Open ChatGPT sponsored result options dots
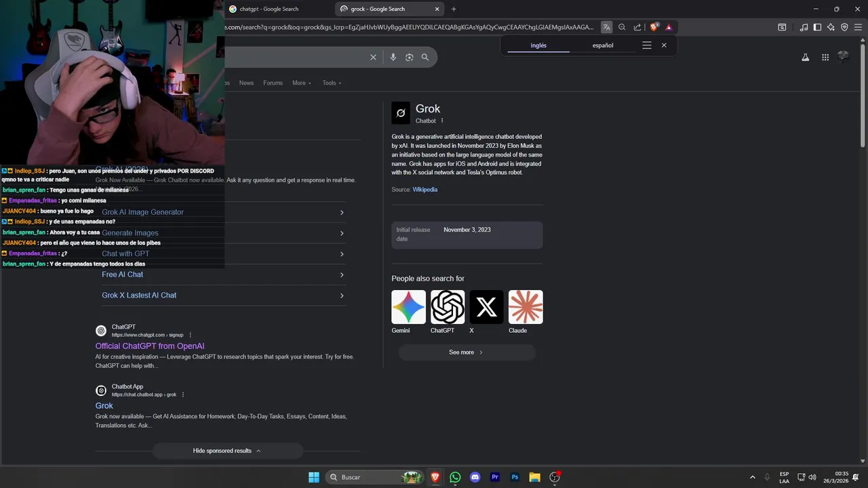The height and width of the screenshot is (488, 868). click(x=191, y=335)
